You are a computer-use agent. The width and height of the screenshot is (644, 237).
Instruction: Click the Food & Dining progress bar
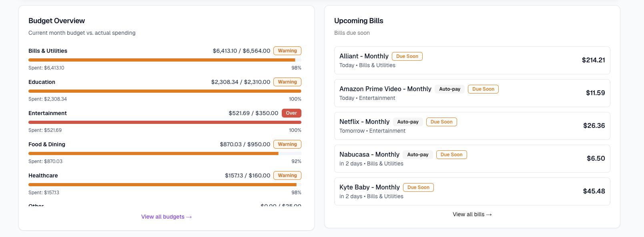pyautogui.click(x=164, y=153)
